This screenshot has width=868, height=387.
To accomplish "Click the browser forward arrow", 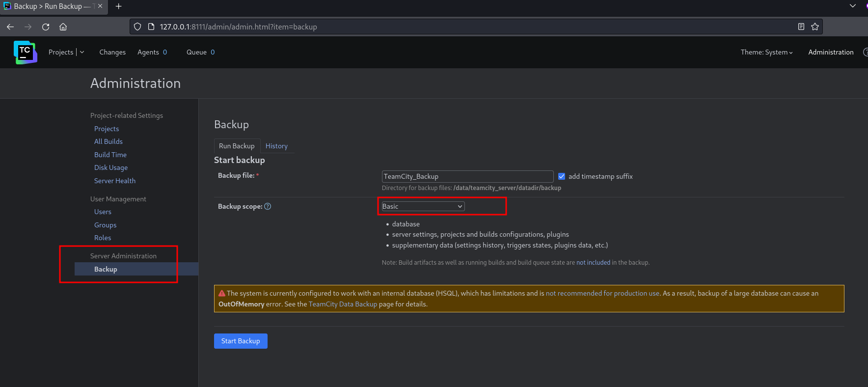I will coord(28,27).
